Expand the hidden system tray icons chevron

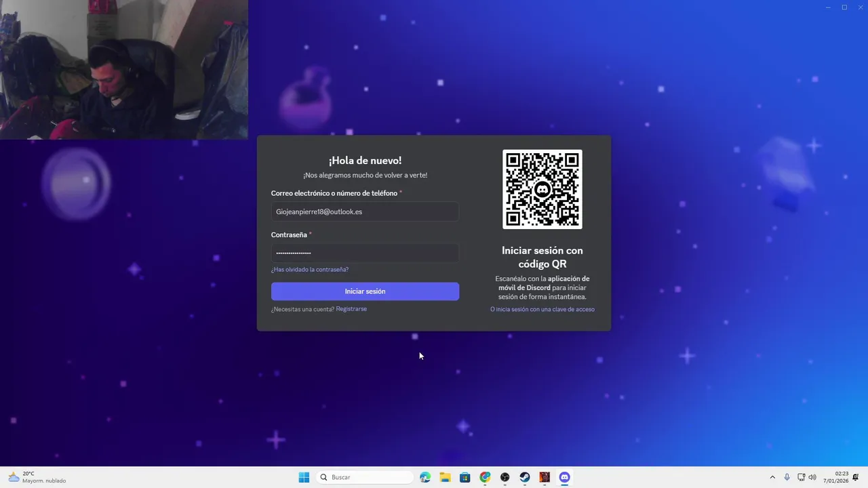pos(772,477)
